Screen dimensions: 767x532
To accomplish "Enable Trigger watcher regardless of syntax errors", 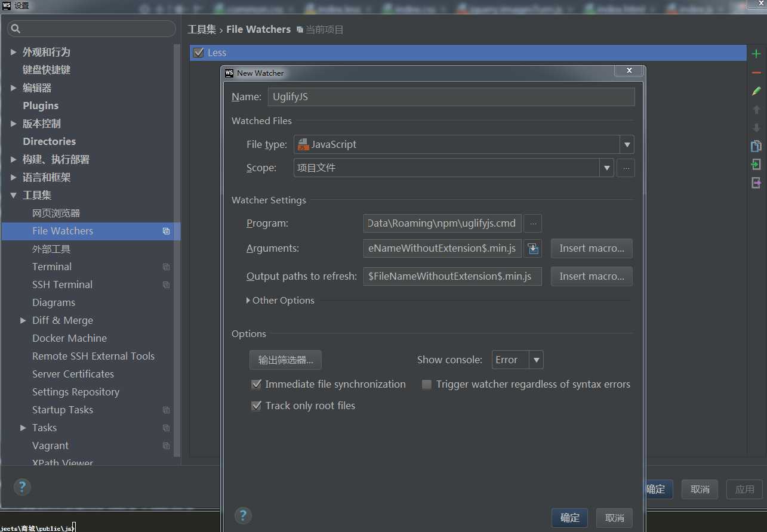I will [x=427, y=385].
